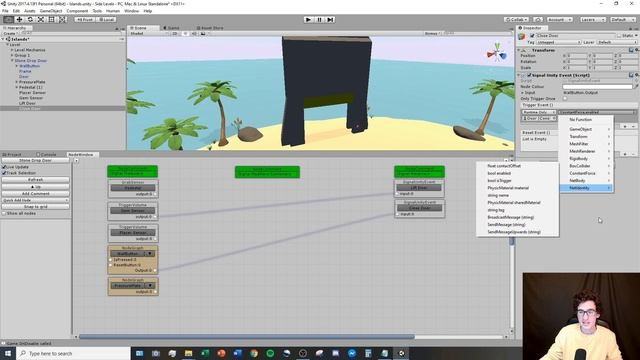Viewport: 640px width, 360px height.
Task: Toggle 2D scene view mode
Action: pyautogui.click(x=175, y=33)
